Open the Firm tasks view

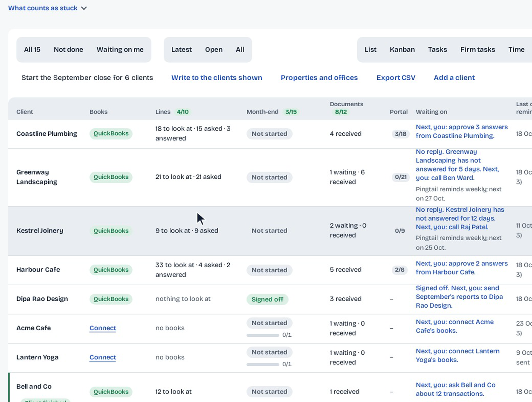(x=477, y=50)
